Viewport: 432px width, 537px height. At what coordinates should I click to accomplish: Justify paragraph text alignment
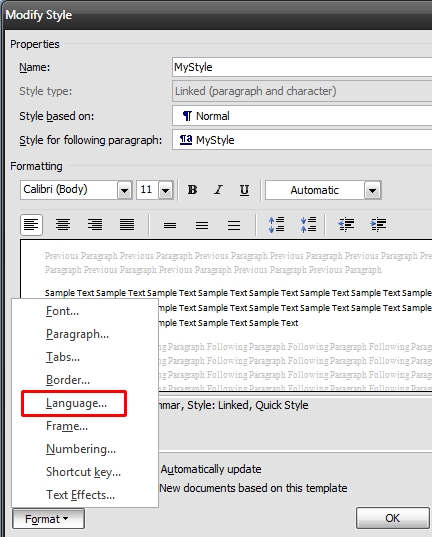click(x=127, y=225)
